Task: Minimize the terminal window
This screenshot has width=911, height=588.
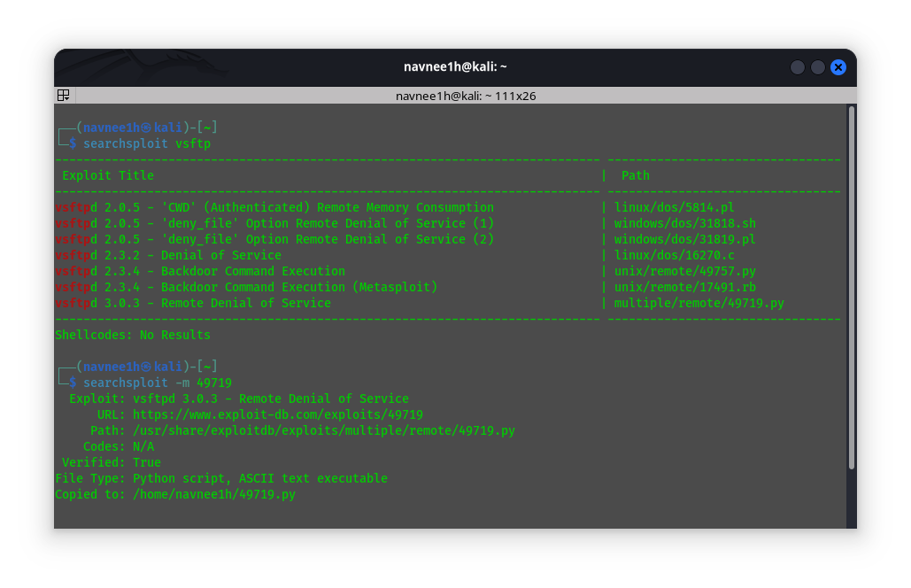Action: (797, 67)
